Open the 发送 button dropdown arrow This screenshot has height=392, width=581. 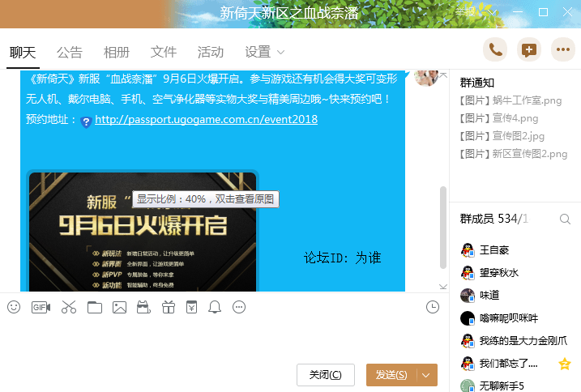(426, 375)
